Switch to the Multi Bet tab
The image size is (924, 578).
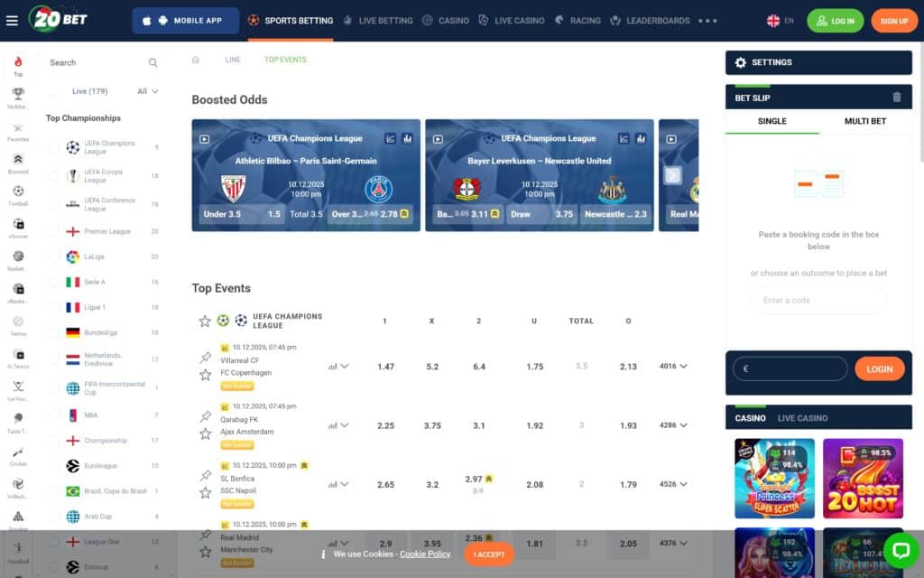pyautogui.click(x=864, y=120)
